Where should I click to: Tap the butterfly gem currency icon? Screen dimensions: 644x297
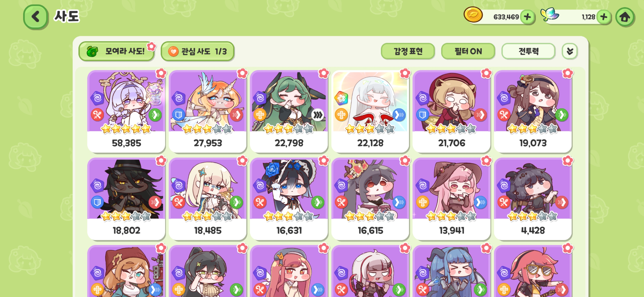click(549, 14)
